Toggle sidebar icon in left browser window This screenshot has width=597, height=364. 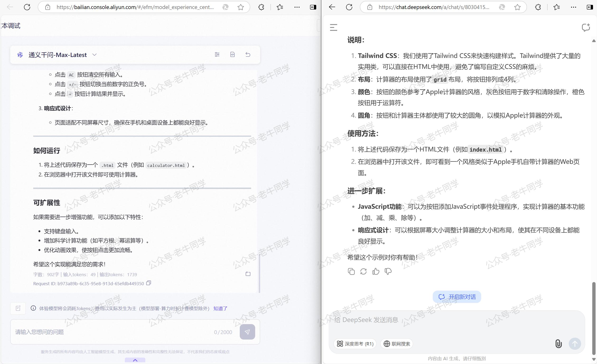point(313,7)
